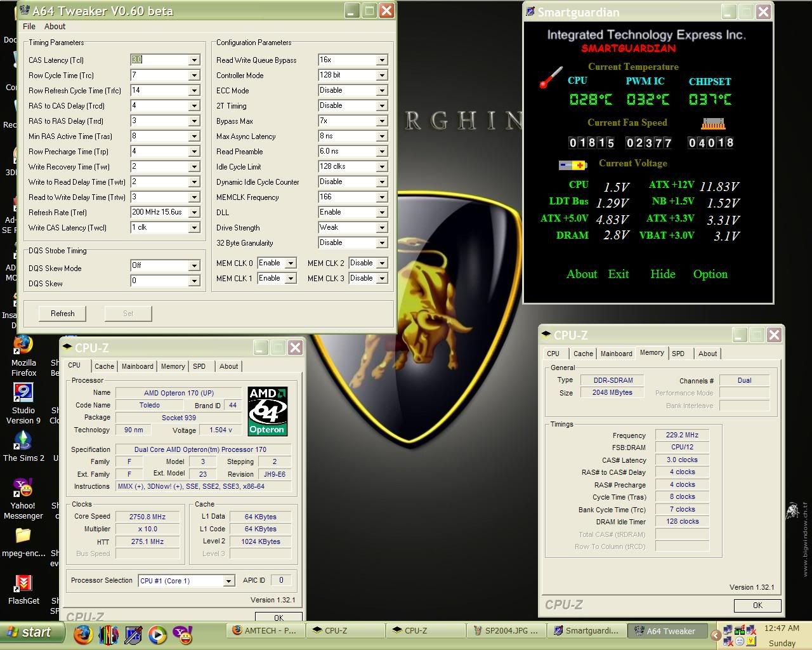The height and width of the screenshot is (650, 812).
Task: Expand MEM CLK 0 dropdown
Action: 291,263
